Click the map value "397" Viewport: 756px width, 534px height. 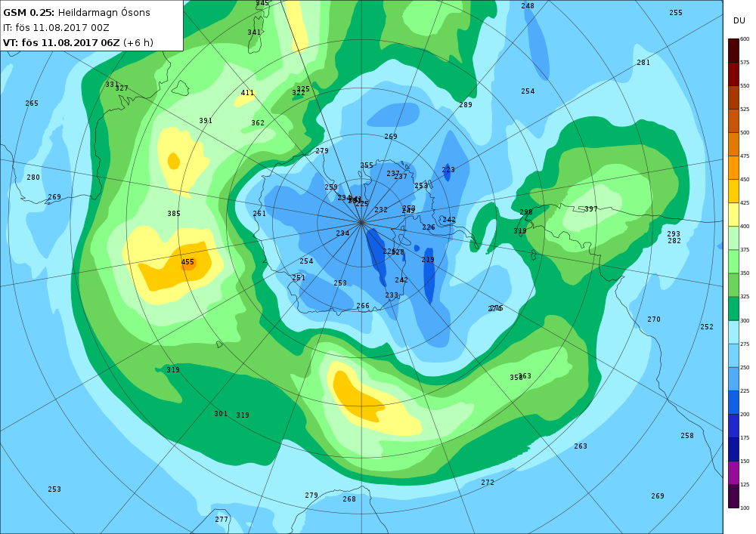click(x=591, y=209)
